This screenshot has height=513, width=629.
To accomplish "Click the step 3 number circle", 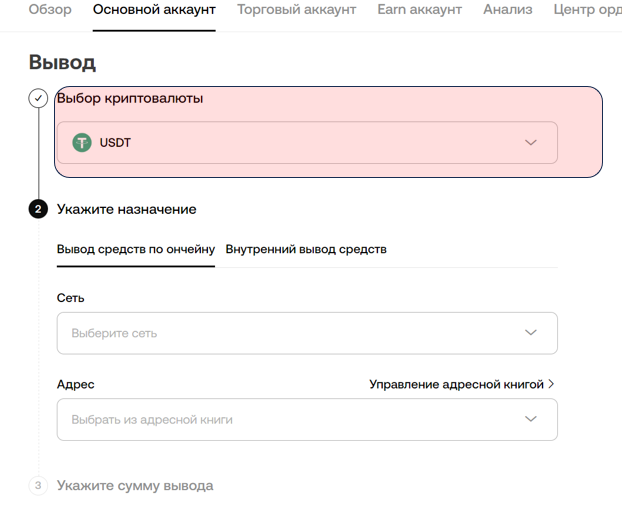I will tap(38, 486).
